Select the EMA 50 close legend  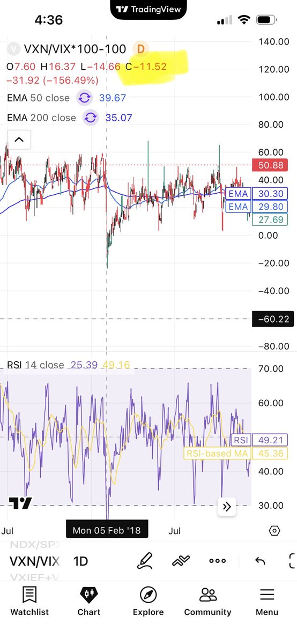39,98
